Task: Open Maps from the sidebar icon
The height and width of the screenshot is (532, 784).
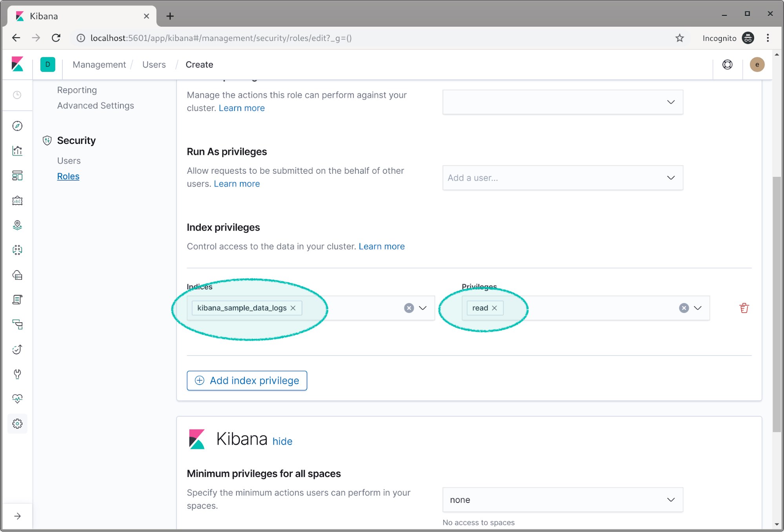Action: (17, 225)
